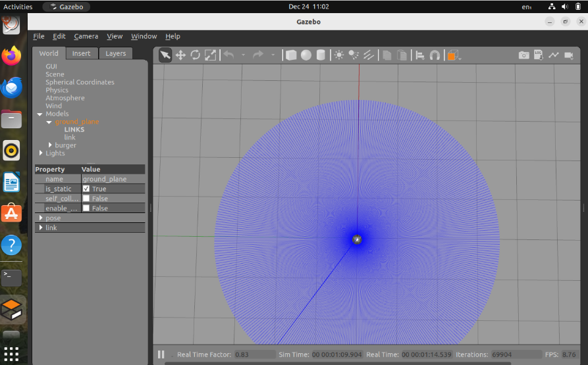Select Scene in the world tree

tap(55, 74)
